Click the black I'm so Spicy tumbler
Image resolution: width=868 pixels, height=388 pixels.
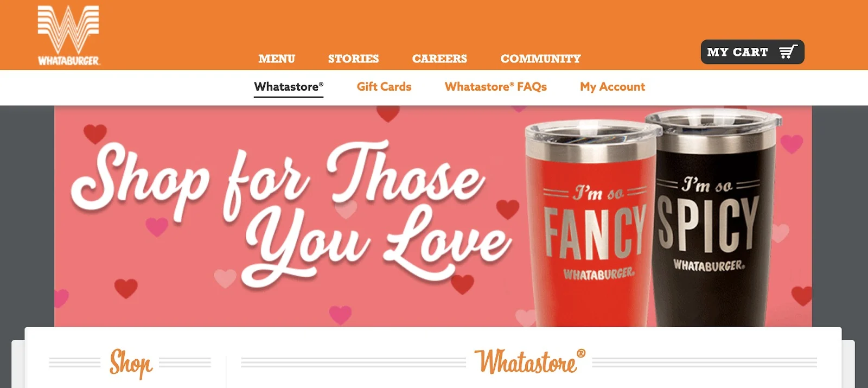click(713, 220)
